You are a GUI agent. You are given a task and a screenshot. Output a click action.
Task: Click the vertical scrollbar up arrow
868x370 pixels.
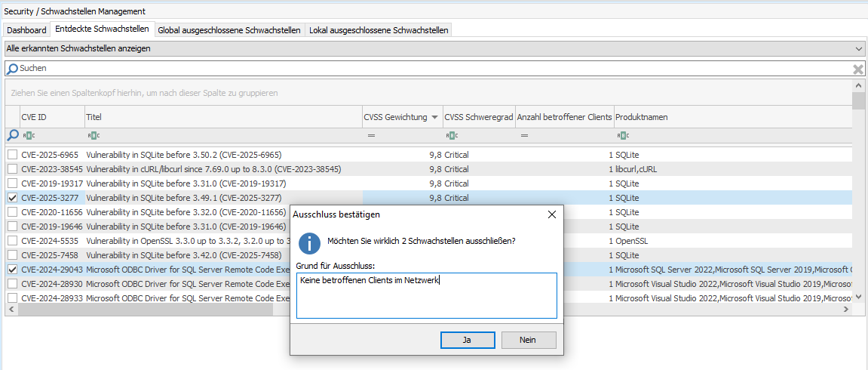pyautogui.click(x=858, y=86)
